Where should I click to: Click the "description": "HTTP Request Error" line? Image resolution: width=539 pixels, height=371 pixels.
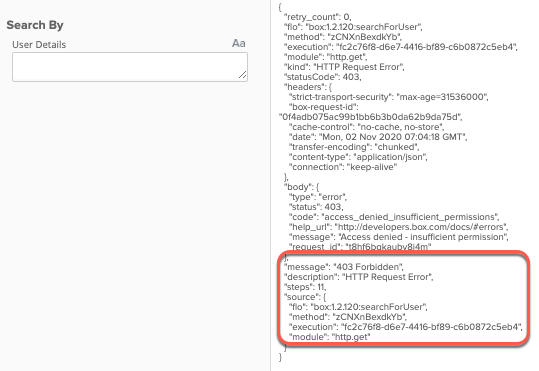(x=359, y=277)
